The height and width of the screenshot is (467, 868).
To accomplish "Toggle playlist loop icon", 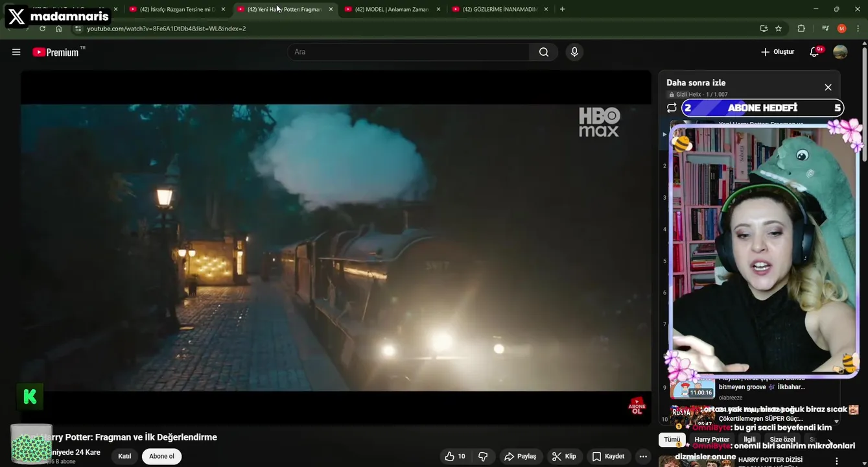I will click(x=672, y=108).
